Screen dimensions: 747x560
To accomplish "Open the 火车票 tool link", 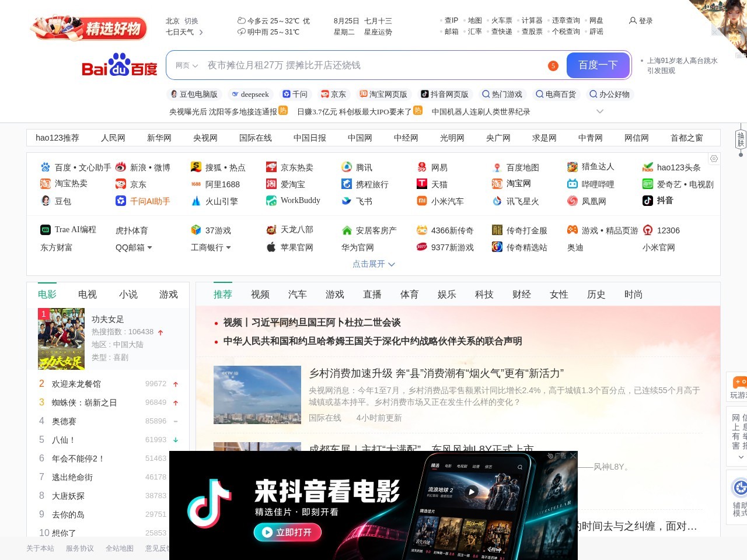I will pyautogui.click(x=502, y=20).
